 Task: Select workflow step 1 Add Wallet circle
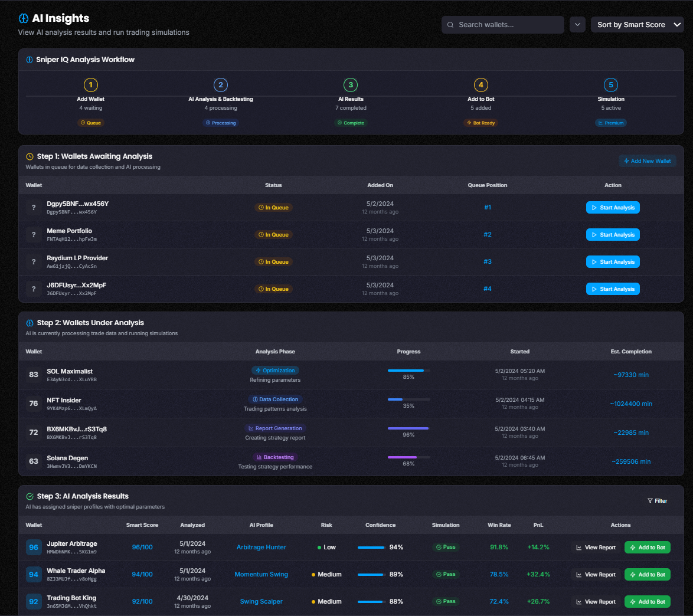point(90,85)
